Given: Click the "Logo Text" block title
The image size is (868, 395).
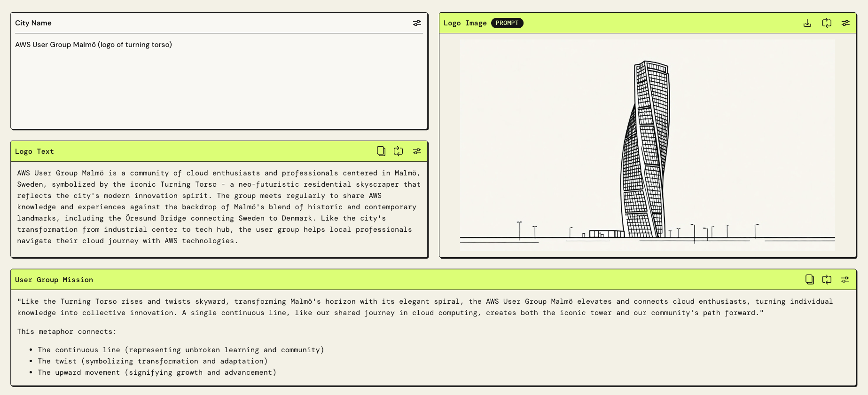Looking at the screenshot, I should (34, 151).
